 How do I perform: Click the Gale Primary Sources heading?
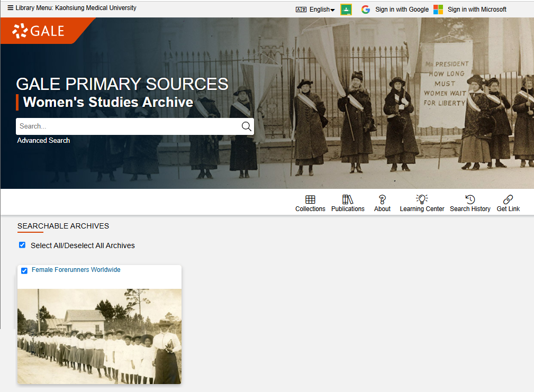[122, 84]
